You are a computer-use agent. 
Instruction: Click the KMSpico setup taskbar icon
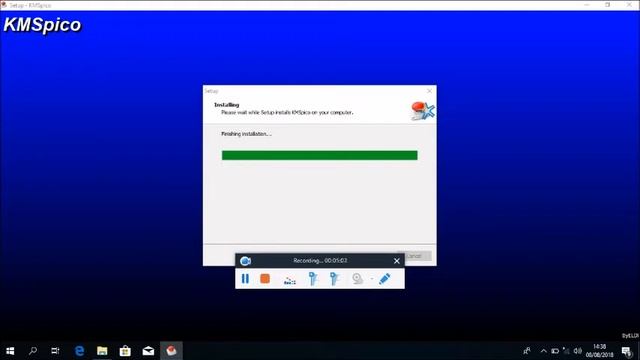pos(171,351)
